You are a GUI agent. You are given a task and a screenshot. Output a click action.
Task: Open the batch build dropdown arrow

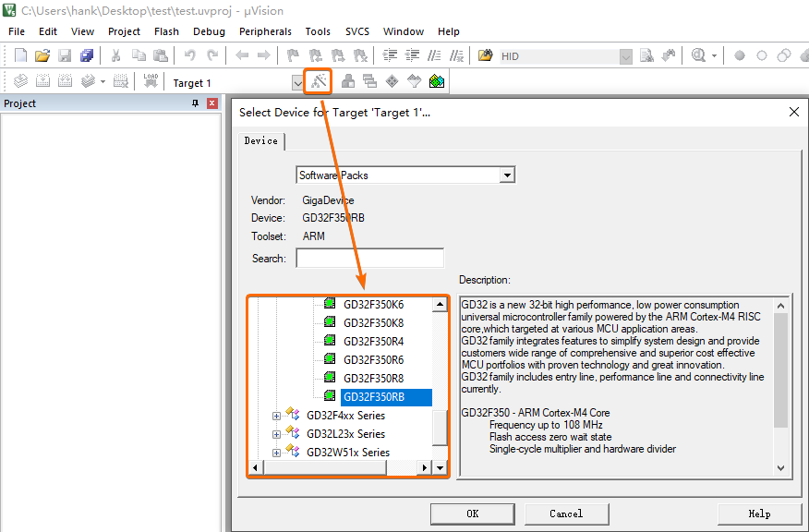click(x=103, y=81)
